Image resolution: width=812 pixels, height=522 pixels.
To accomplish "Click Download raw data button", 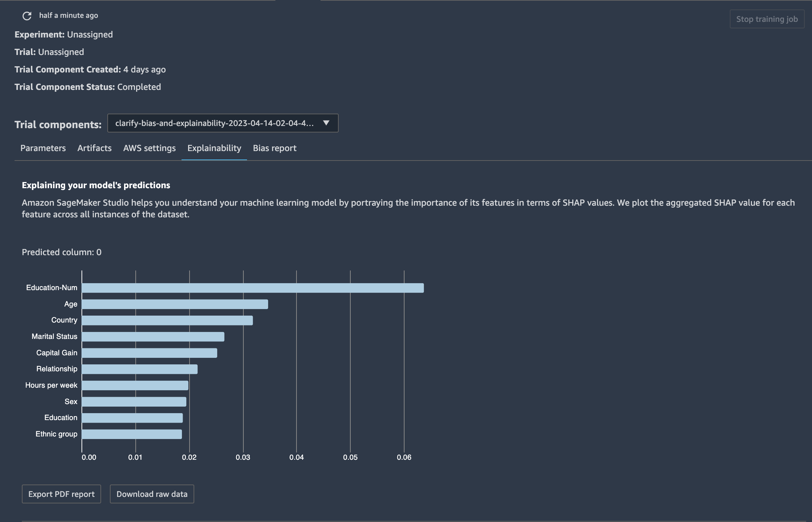I will pyautogui.click(x=152, y=494).
